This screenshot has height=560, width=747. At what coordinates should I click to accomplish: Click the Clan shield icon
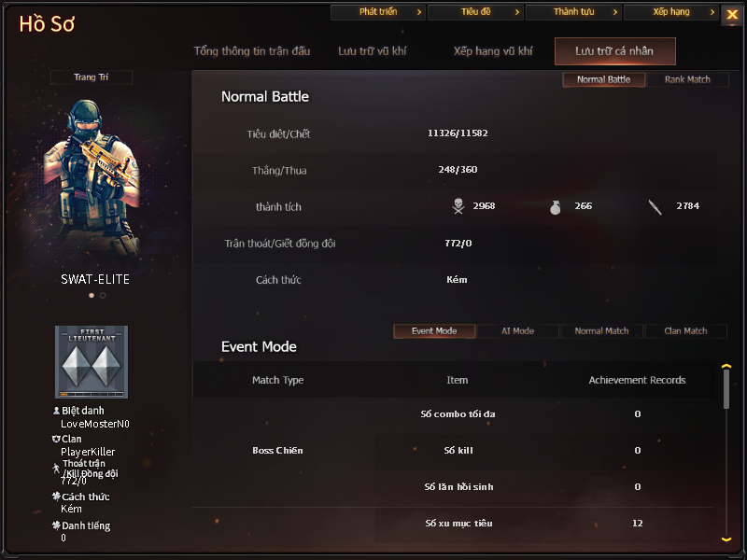[x=56, y=439]
